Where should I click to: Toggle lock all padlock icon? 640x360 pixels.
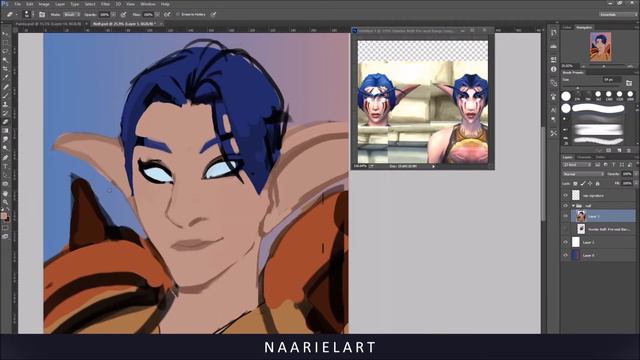pyautogui.click(x=597, y=184)
